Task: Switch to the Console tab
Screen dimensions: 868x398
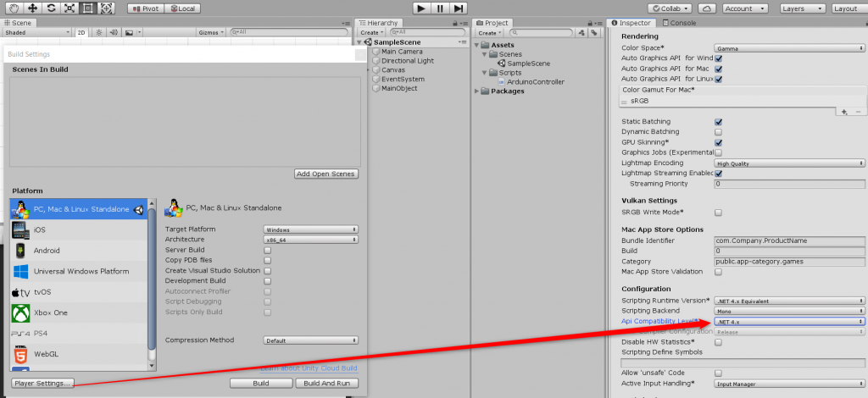Action: 679,23
